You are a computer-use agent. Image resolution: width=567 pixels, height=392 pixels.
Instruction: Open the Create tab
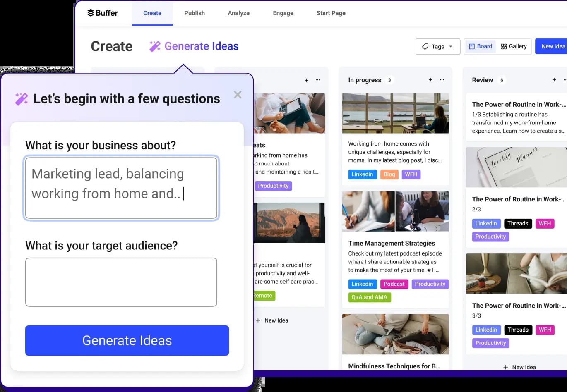coord(152,13)
